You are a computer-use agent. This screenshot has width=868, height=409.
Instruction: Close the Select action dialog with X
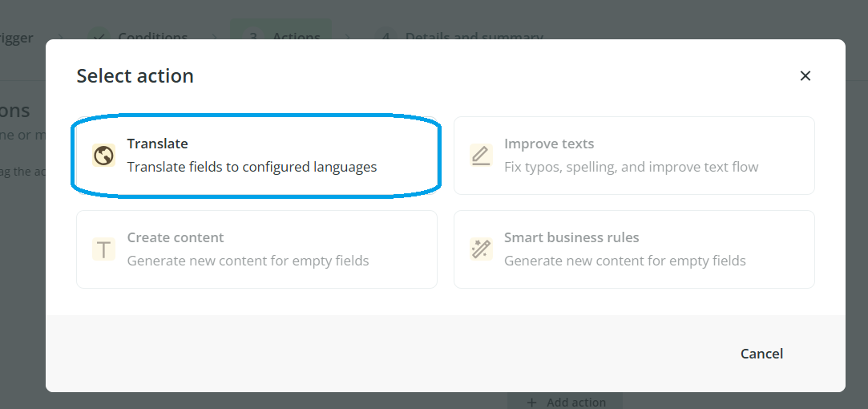click(x=805, y=75)
